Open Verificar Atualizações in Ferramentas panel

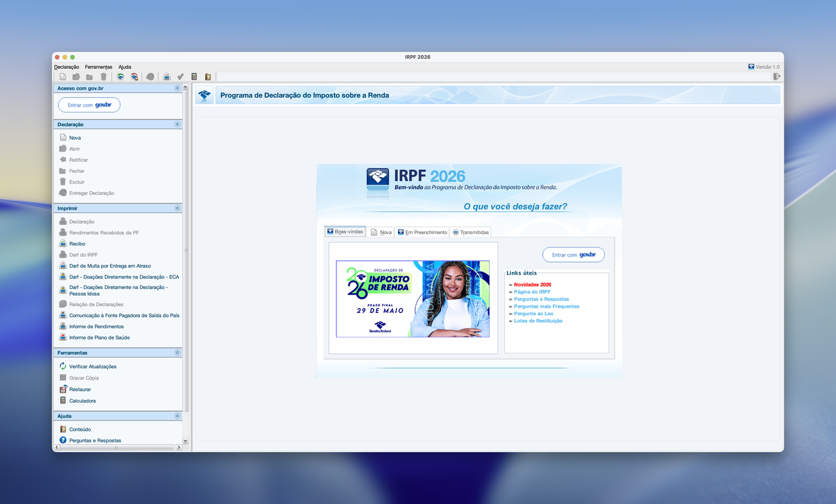(92, 365)
